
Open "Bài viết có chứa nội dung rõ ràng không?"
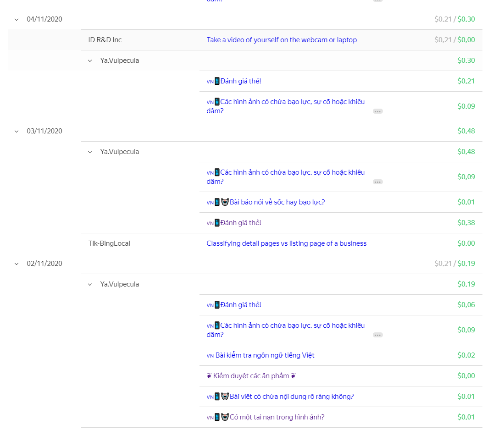[291, 397]
